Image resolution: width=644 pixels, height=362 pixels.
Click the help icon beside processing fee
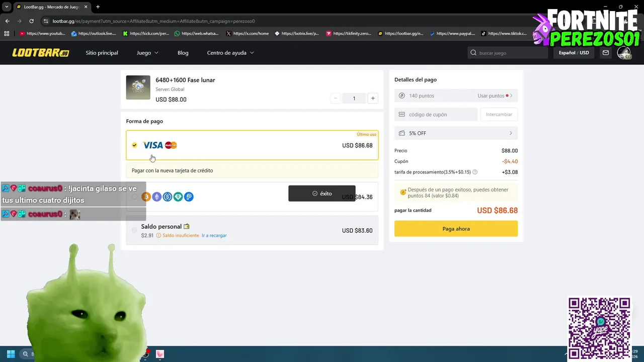pyautogui.click(x=475, y=172)
